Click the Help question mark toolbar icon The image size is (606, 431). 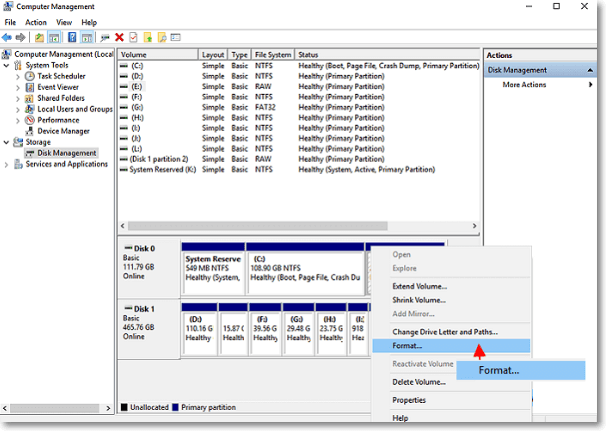[73, 37]
